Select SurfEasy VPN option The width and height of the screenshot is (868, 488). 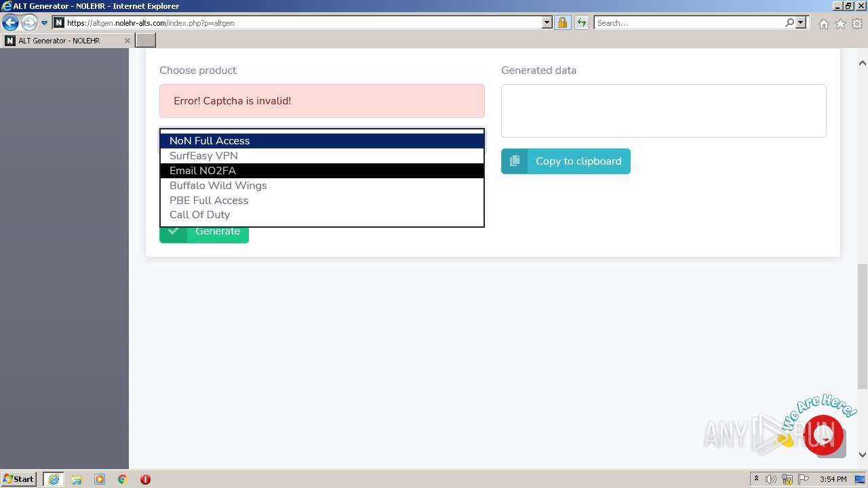[322, 156]
